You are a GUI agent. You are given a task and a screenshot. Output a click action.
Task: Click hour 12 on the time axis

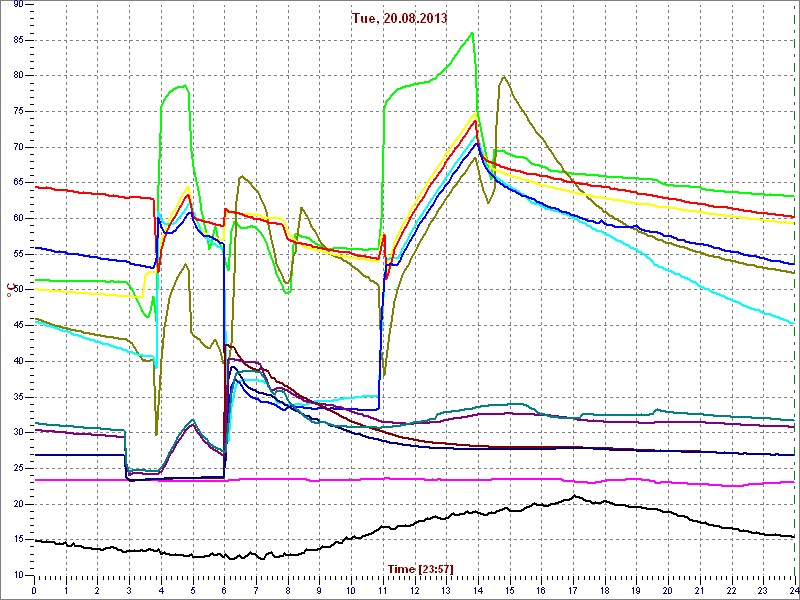coord(414,590)
